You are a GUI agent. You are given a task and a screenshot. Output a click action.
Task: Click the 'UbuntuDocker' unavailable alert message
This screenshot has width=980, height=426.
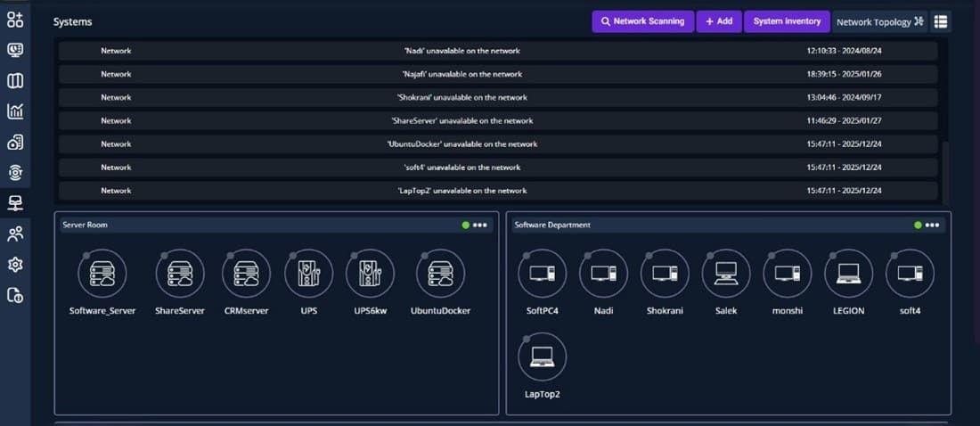461,143
